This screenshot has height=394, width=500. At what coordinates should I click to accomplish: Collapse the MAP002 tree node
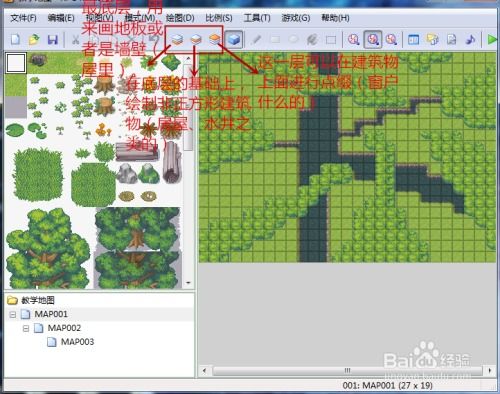coord(26,329)
